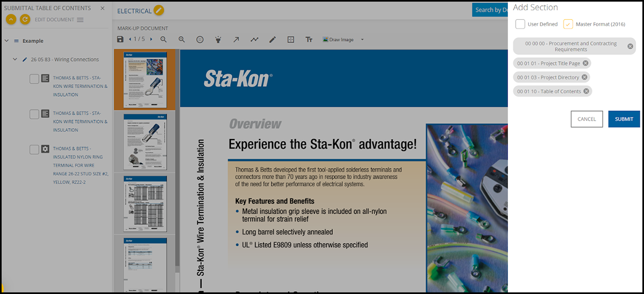Remove the 00 01 01 Project Title Page chip
The image size is (644, 294).
(x=586, y=63)
